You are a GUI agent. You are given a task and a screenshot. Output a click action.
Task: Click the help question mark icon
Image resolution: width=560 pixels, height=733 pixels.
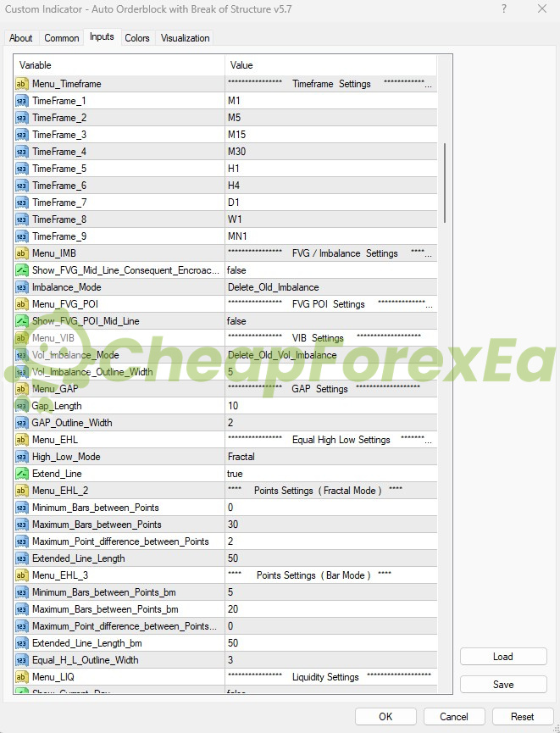(504, 8)
